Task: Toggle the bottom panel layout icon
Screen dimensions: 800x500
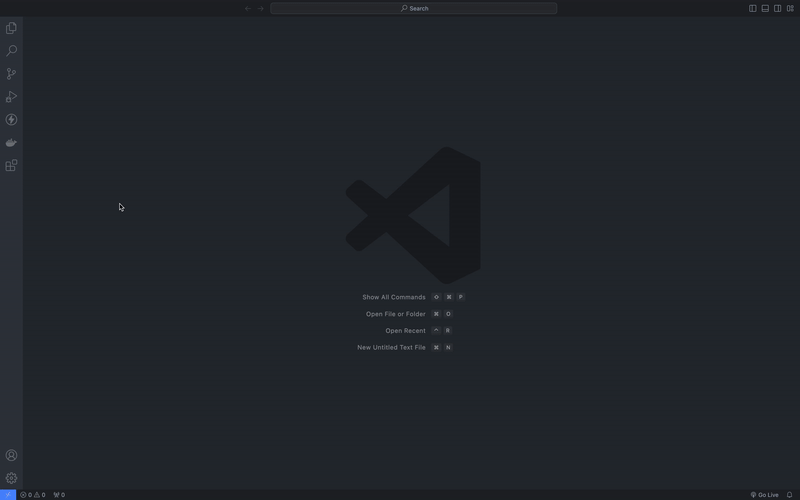Action: click(765, 8)
